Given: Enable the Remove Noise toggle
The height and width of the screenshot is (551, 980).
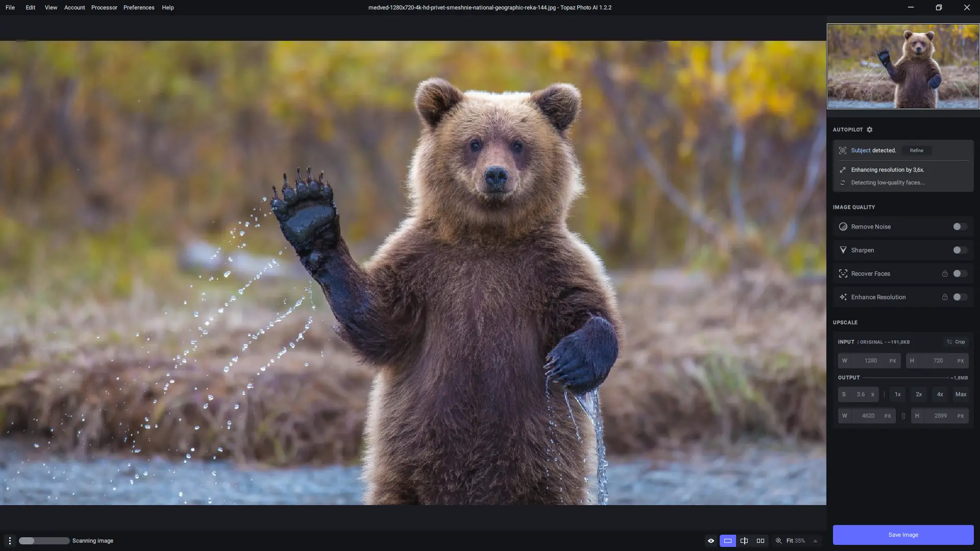Looking at the screenshot, I should click(x=960, y=227).
